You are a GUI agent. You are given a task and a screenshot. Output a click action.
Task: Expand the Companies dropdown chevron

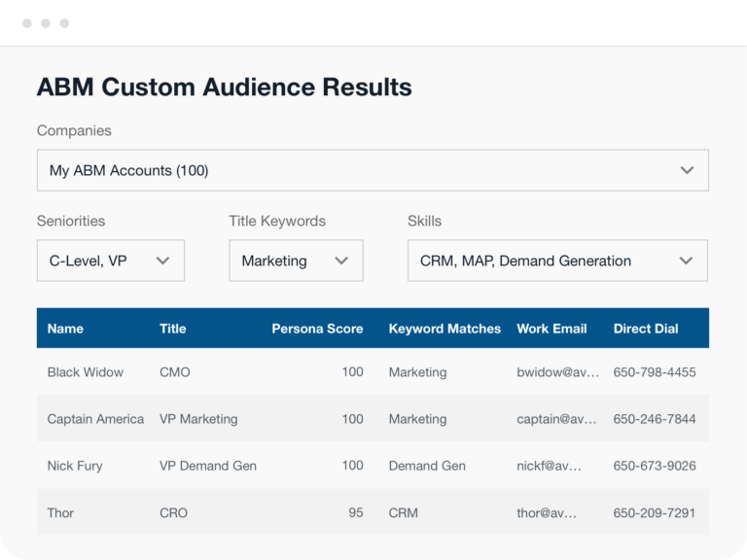click(x=687, y=170)
